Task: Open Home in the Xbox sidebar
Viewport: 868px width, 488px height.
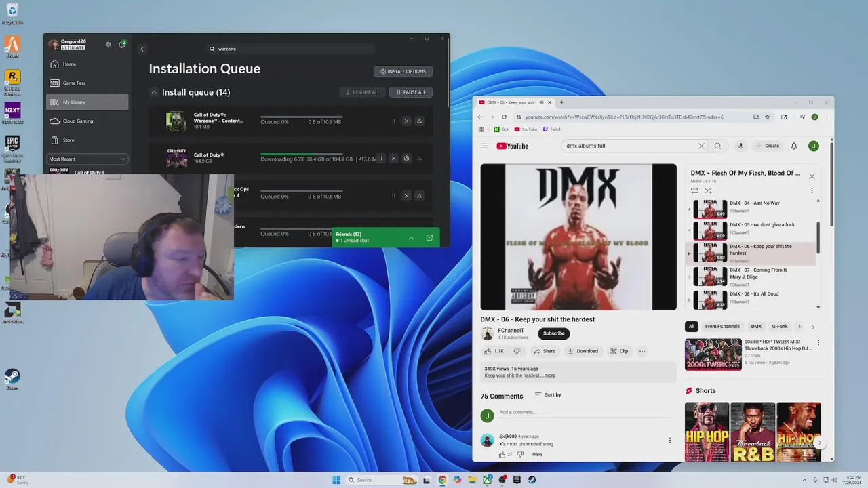Action: [87, 64]
